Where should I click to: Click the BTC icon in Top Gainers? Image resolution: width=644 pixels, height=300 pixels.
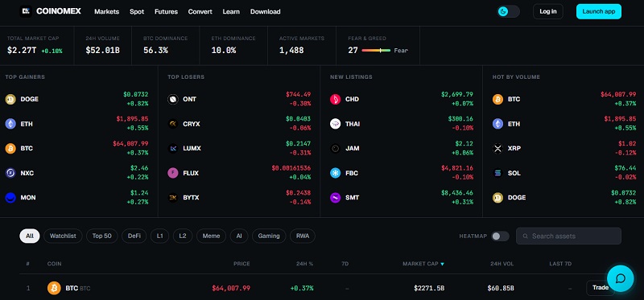click(10, 149)
